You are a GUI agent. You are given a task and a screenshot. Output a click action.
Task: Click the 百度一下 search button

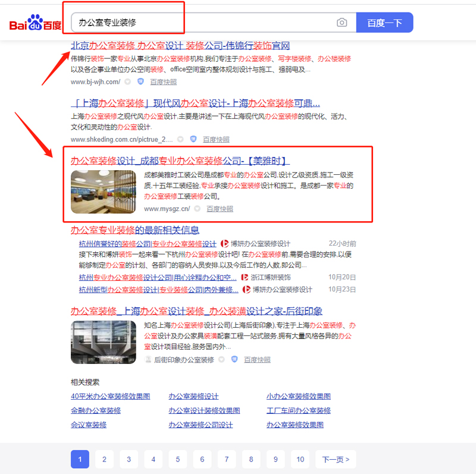pos(384,23)
